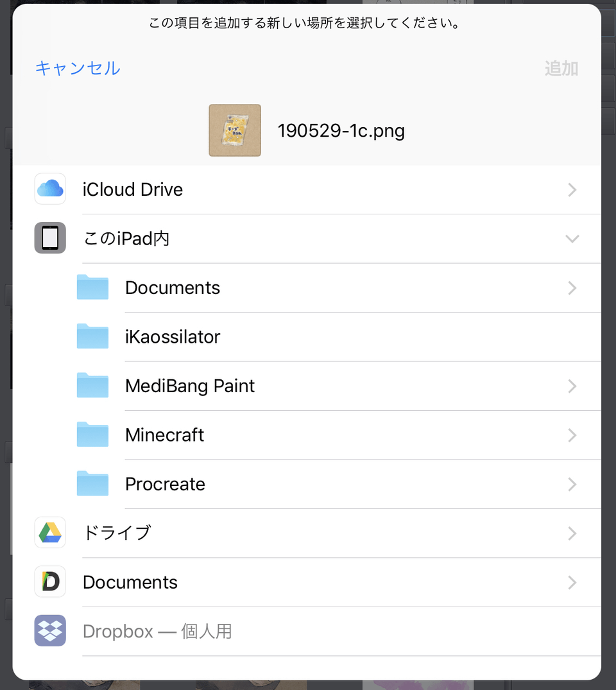616x690 pixels.
Task: Click the iCloud Drive cloud icon
Action: [50, 189]
